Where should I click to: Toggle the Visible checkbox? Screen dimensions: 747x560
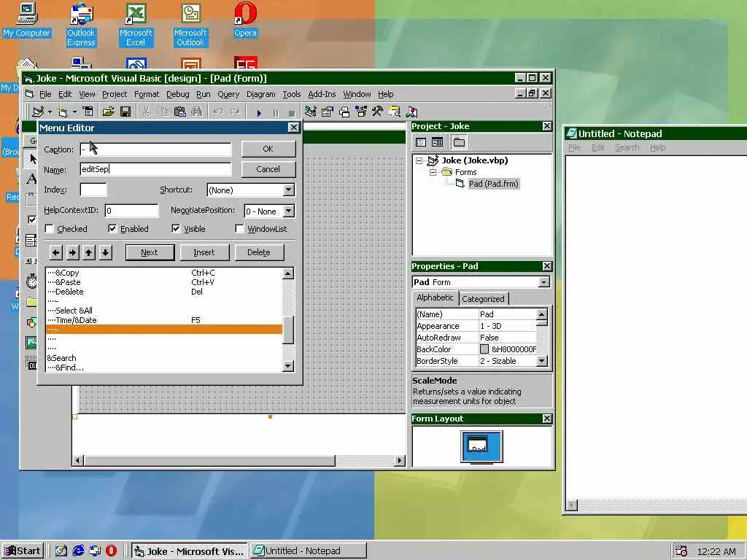(x=176, y=228)
